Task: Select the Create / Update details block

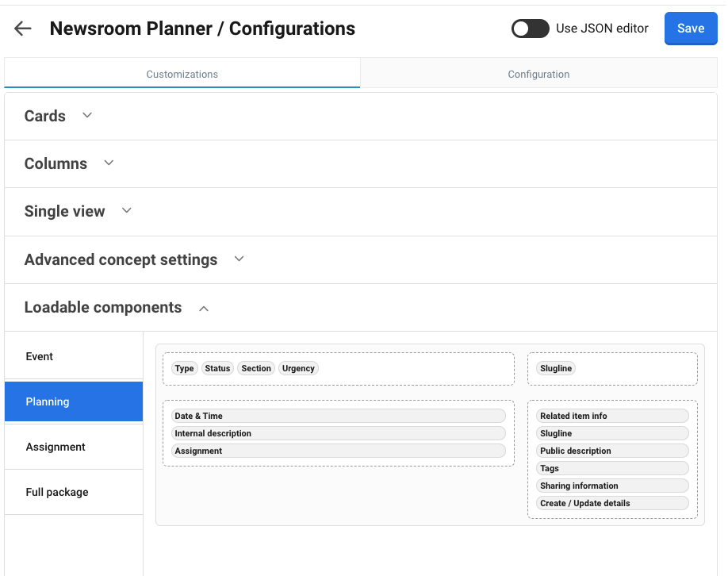Action: [x=611, y=503]
